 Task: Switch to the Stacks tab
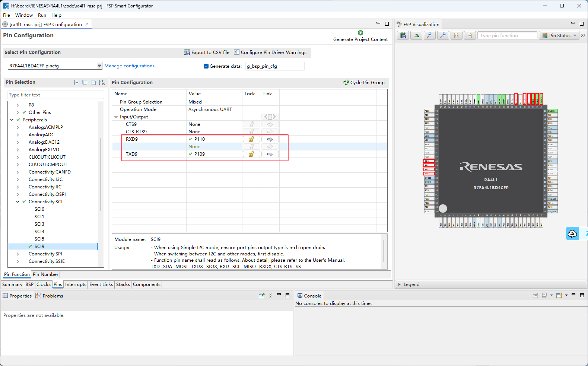click(x=123, y=284)
